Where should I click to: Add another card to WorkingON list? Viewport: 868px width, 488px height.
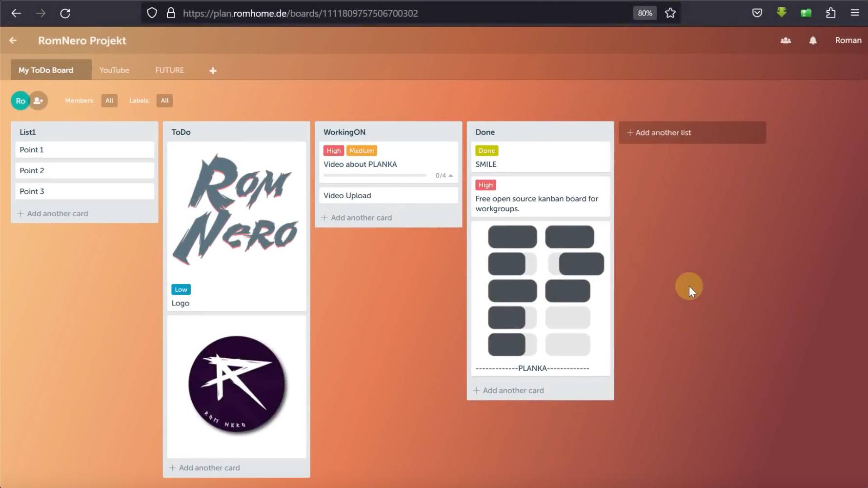pyautogui.click(x=356, y=218)
